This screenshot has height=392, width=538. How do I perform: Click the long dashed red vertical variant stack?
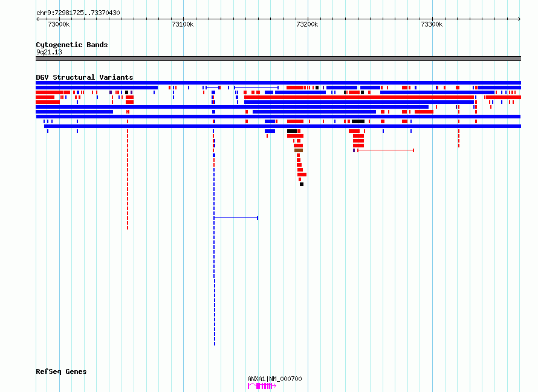[x=128, y=178]
